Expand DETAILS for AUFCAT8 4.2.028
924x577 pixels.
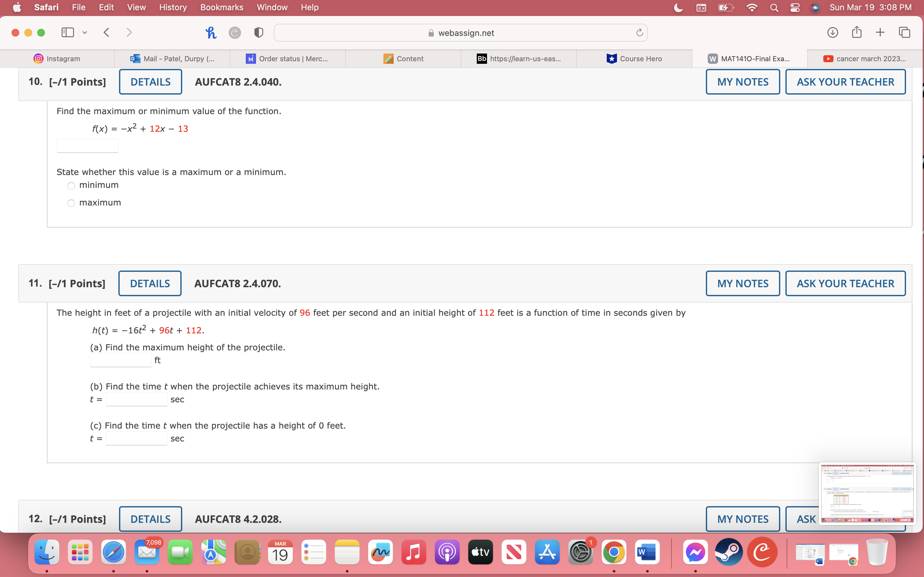[x=150, y=519]
